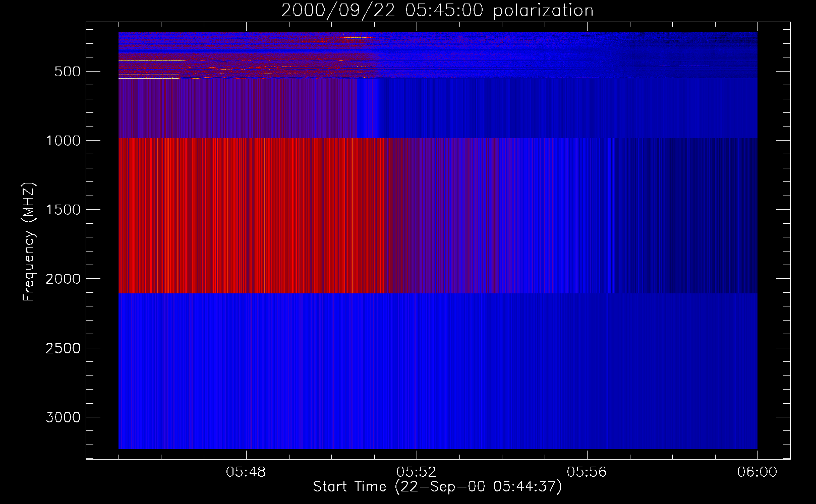The width and height of the screenshot is (816, 504).
Task: Click the '05:56' time tick label
Action: pos(587,472)
